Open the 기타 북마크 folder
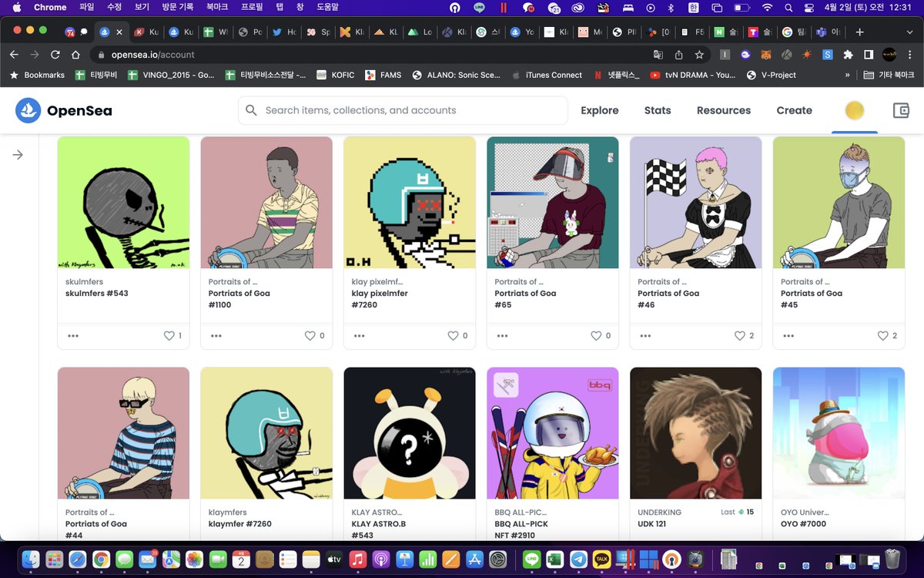Image resolution: width=924 pixels, height=578 pixels. (889, 75)
